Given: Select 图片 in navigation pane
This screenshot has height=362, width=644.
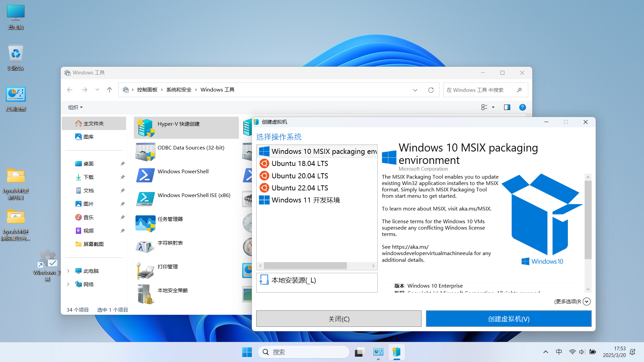Looking at the screenshot, I should pos(94,204).
